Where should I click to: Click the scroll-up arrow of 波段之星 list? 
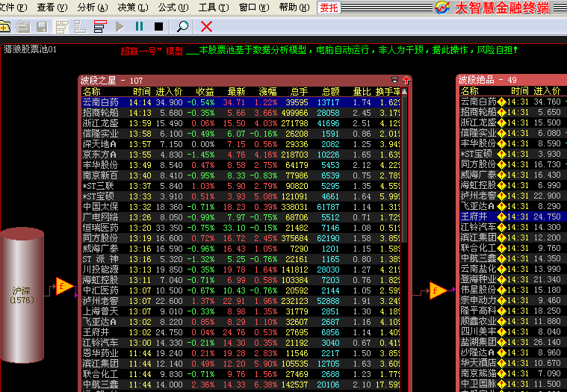404,92
